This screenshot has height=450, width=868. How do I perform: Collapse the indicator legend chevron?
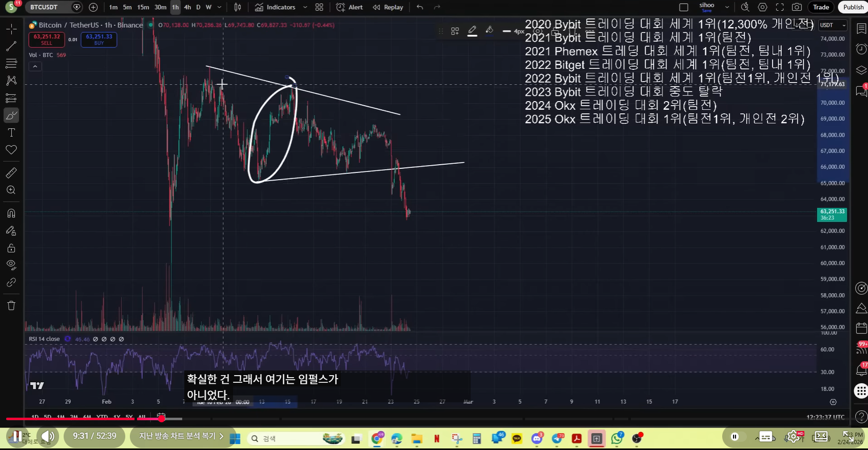pyautogui.click(x=35, y=66)
